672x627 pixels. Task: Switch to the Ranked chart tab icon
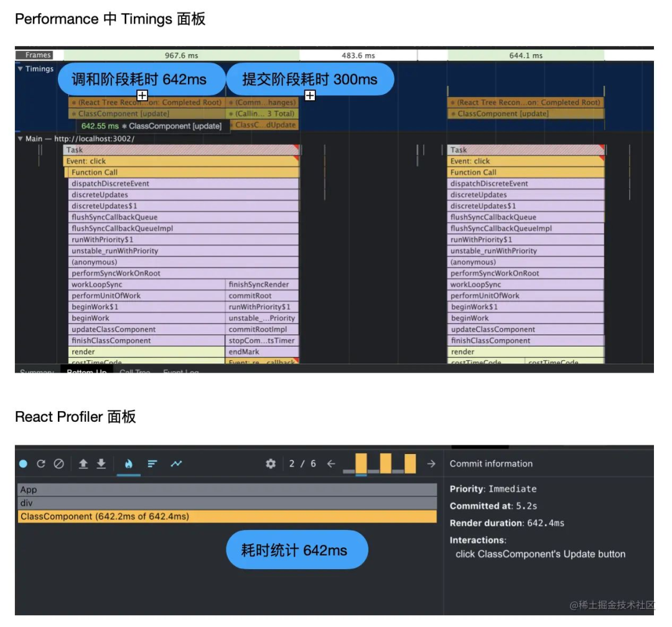152,463
